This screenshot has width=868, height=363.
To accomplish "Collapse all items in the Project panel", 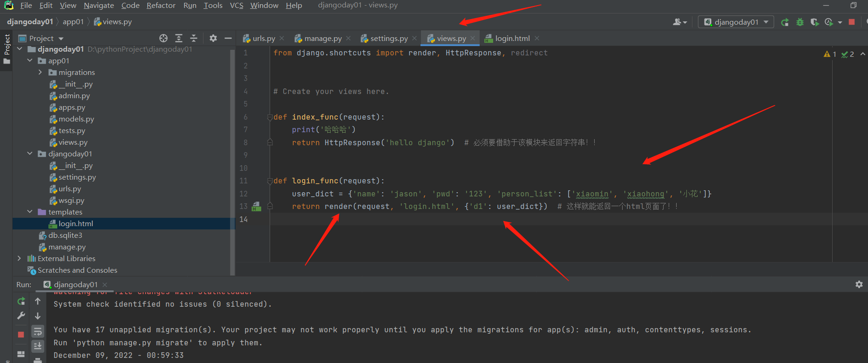I will (x=194, y=38).
